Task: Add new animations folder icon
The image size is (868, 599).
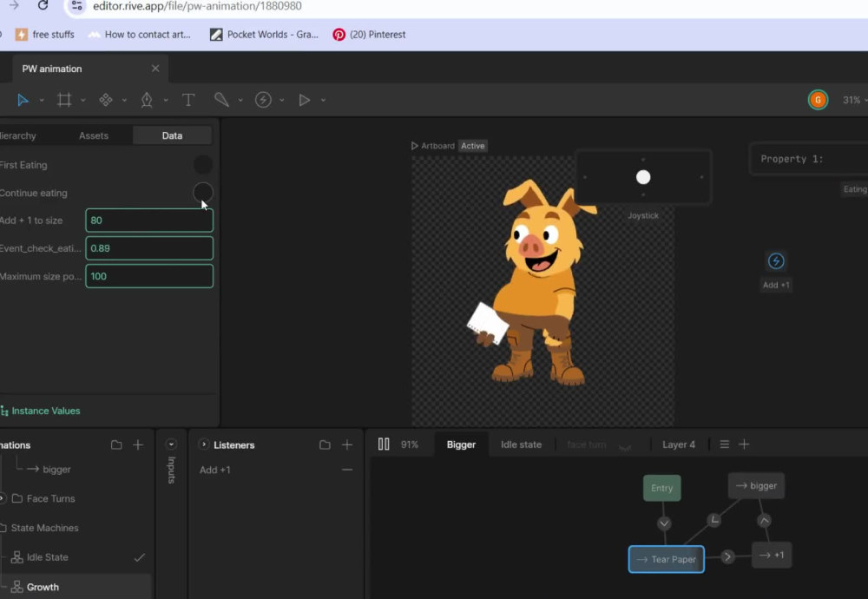Action: tap(116, 445)
